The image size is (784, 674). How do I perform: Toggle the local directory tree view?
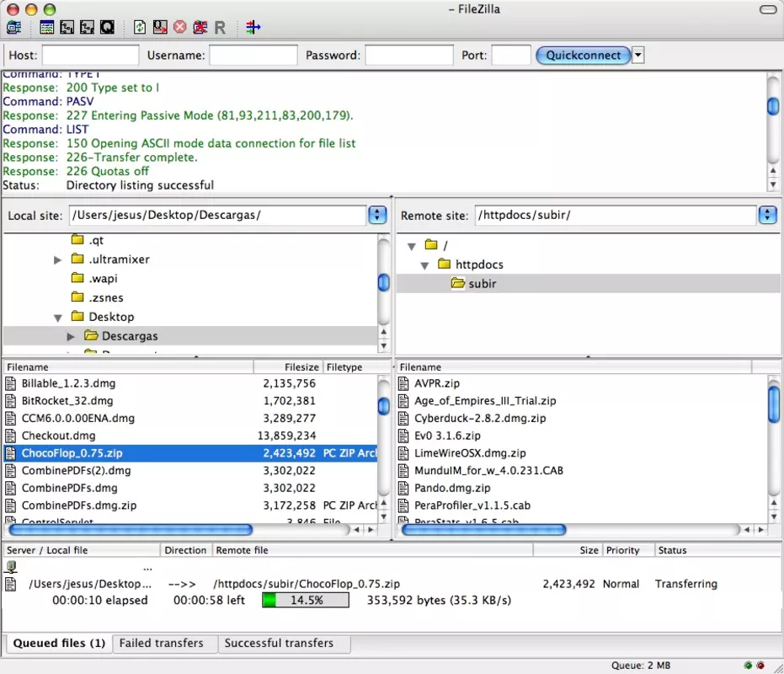[x=67, y=27]
